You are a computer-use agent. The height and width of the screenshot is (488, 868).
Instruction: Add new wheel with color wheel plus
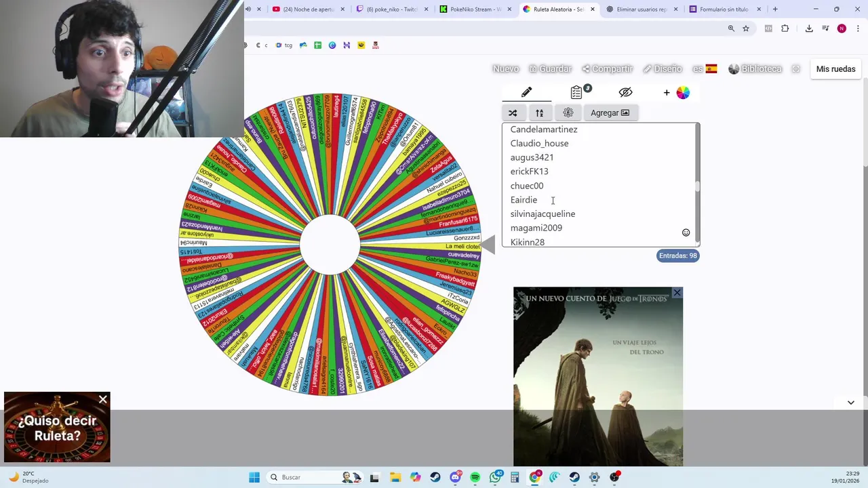click(677, 93)
